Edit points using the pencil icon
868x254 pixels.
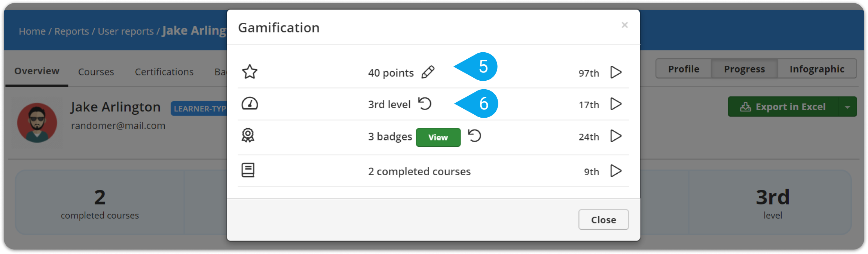(x=428, y=72)
